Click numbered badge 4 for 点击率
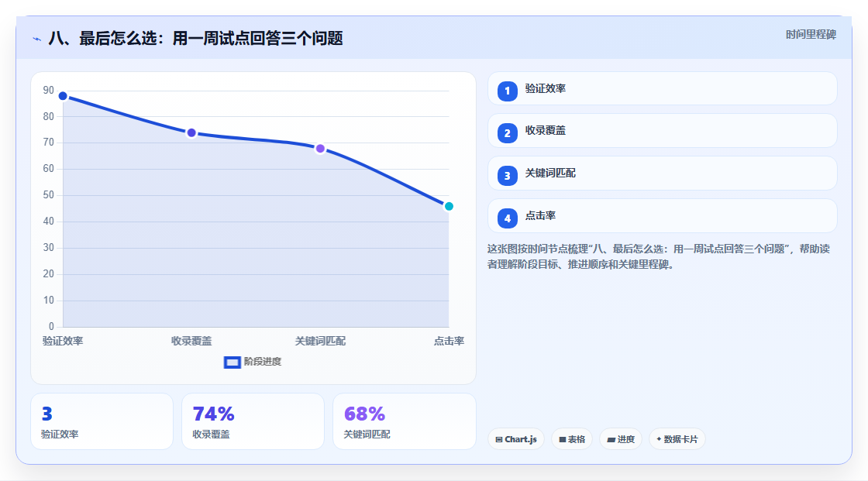The image size is (868, 481). point(507,218)
